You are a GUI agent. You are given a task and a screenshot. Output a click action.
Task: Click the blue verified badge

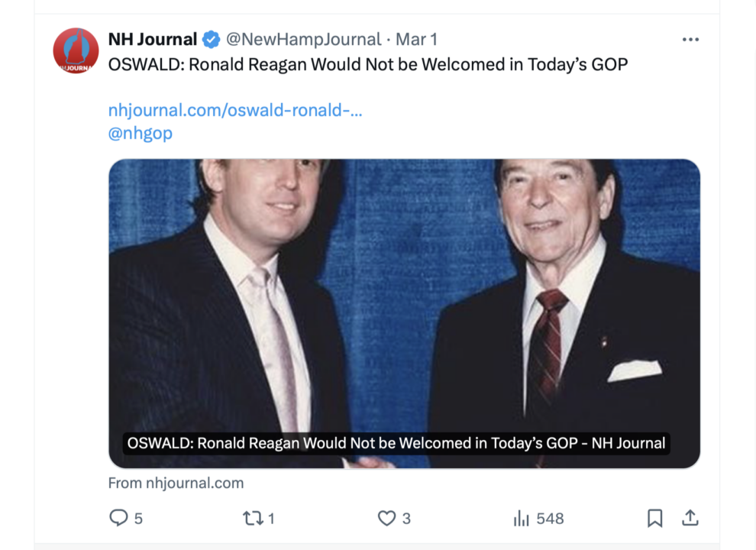point(212,40)
